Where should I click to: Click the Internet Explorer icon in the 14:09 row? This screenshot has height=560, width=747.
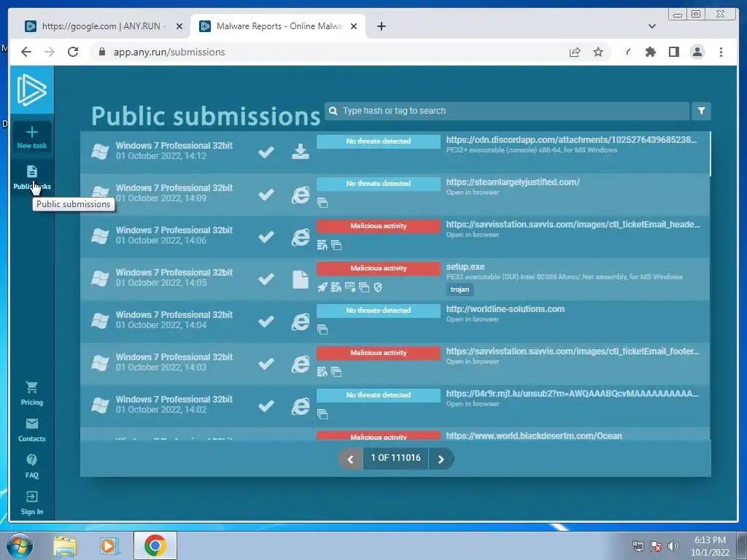tap(300, 195)
